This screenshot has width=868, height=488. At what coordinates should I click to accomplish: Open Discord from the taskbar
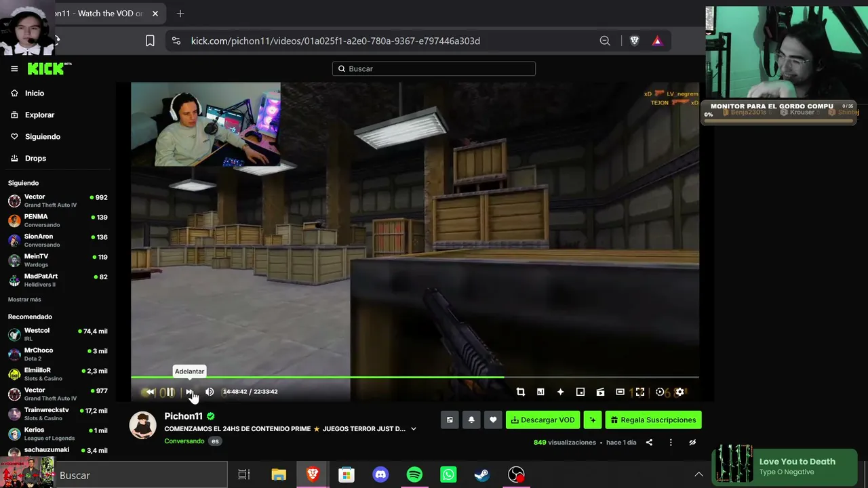point(380,475)
